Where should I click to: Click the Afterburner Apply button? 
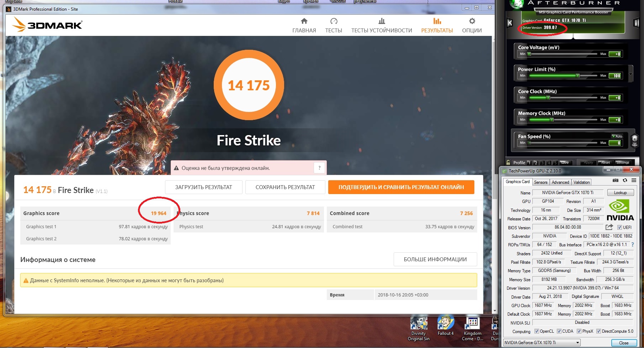pyautogui.click(x=589, y=162)
